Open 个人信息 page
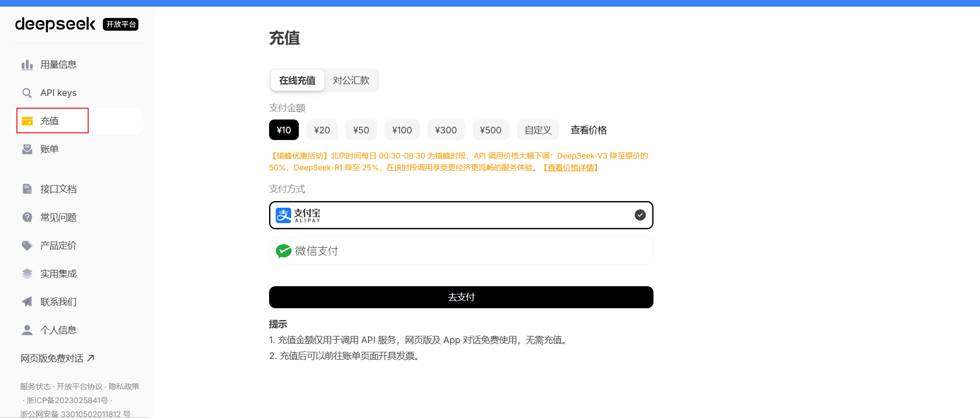This screenshot has height=418, width=980. (x=77, y=330)
